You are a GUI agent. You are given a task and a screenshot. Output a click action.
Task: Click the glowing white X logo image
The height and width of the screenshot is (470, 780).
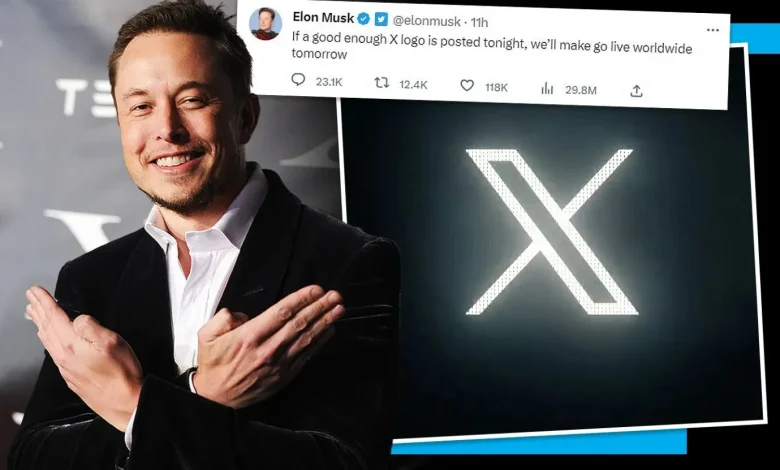click(552, 232)
